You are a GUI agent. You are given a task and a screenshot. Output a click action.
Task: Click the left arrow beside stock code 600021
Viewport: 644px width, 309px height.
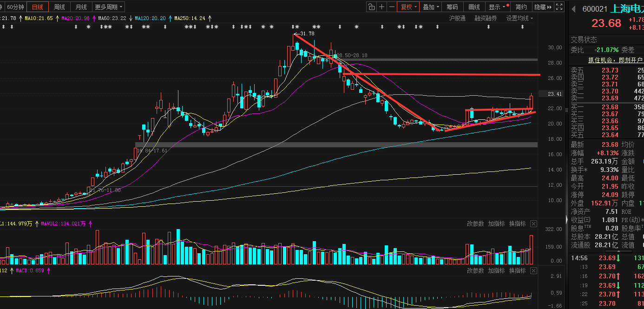573,9
